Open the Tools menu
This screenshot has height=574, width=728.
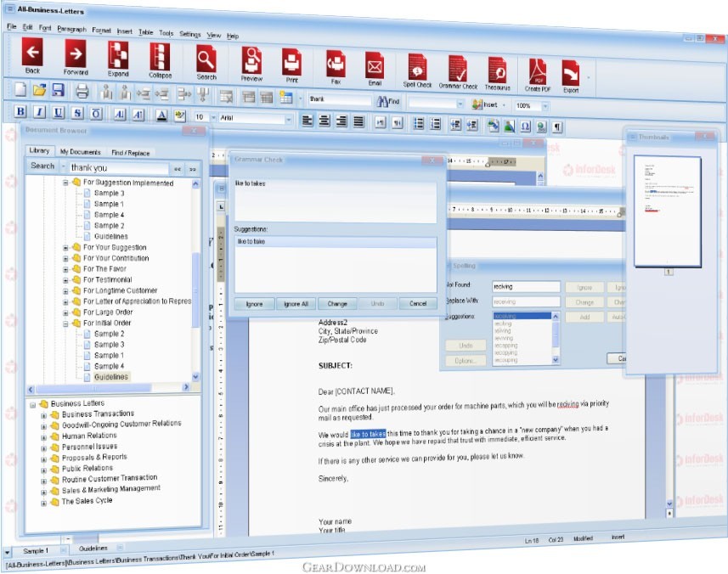(x=166, y=33)
